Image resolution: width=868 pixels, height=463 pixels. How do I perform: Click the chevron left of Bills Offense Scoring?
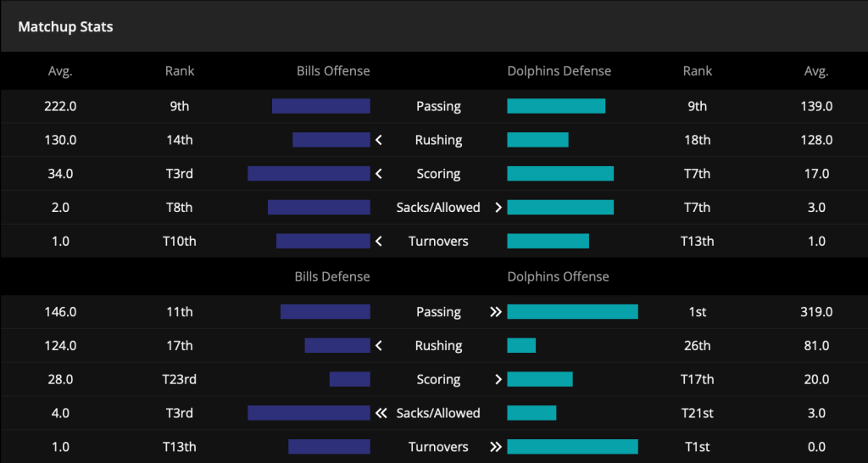(379, 174)
